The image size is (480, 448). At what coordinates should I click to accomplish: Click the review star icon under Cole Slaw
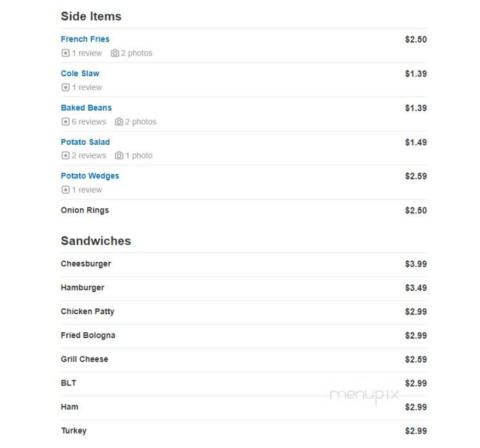click(65, 87)
